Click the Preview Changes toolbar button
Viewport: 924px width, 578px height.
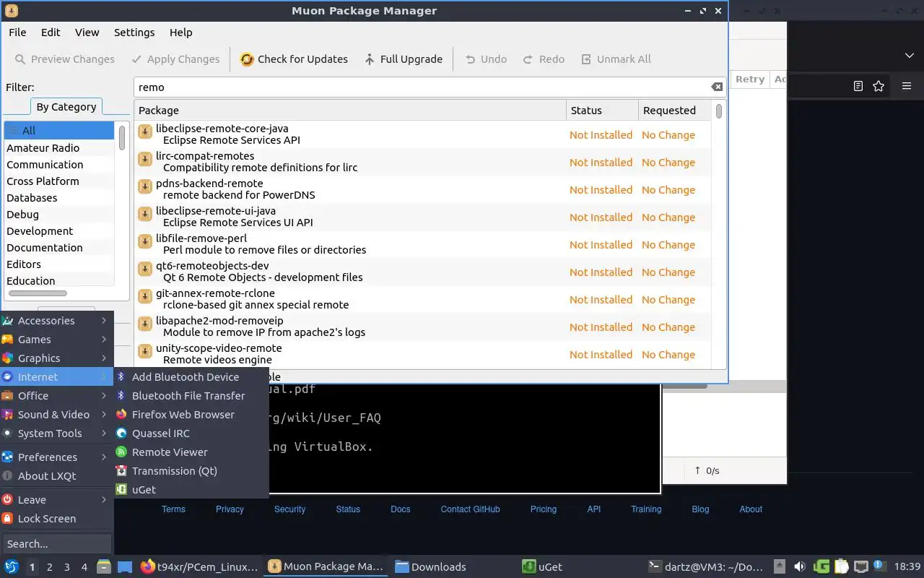[x=64, y=59]
